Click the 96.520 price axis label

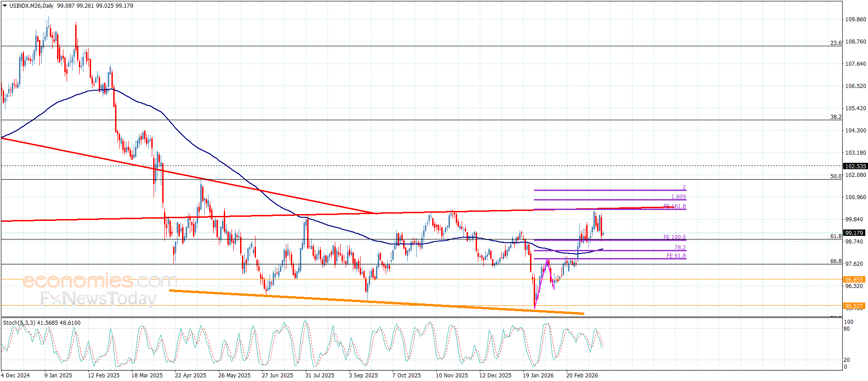click(854, 286)
